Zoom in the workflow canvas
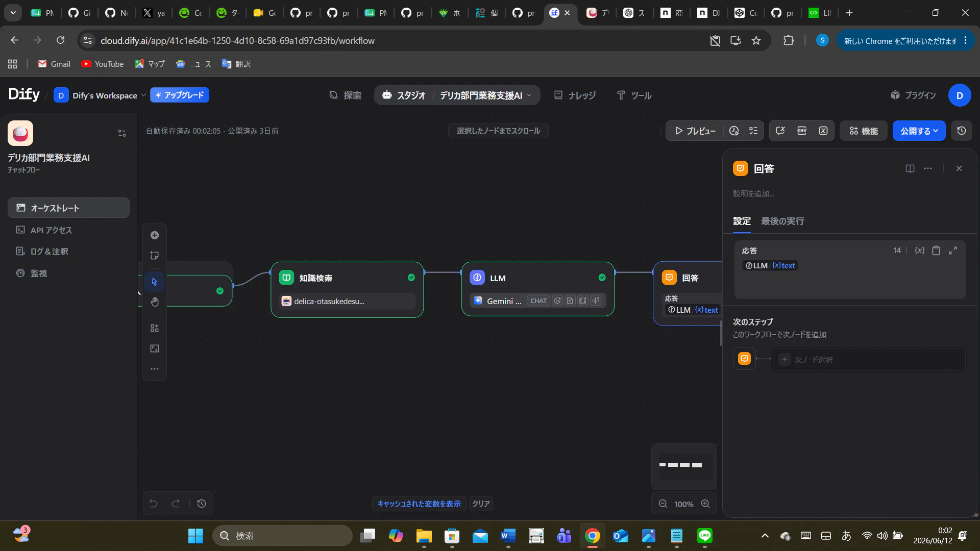The height and width of the screenshot is (551, 980). point(705,504)
